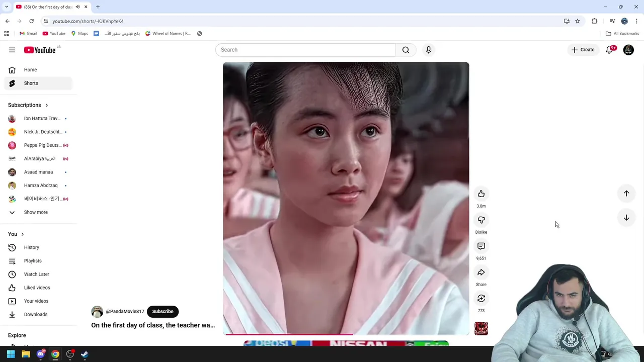The height and width of the screenshot is (362, 644).
Task: Click the address bar URL
Action: [x=88, y=21]
